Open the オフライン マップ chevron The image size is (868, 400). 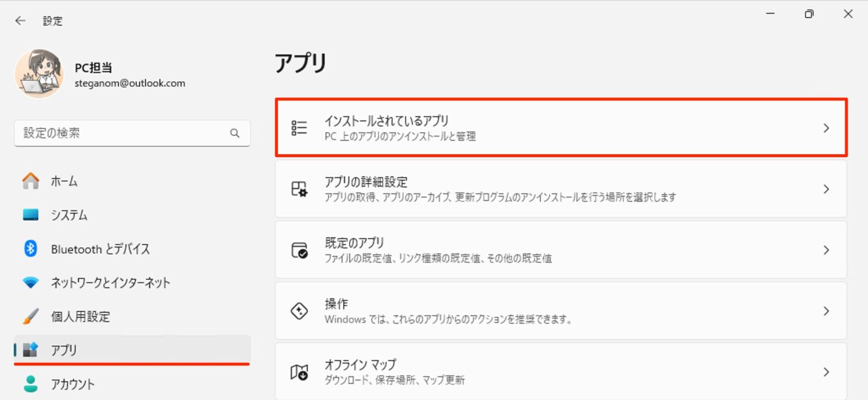[826, 371]
